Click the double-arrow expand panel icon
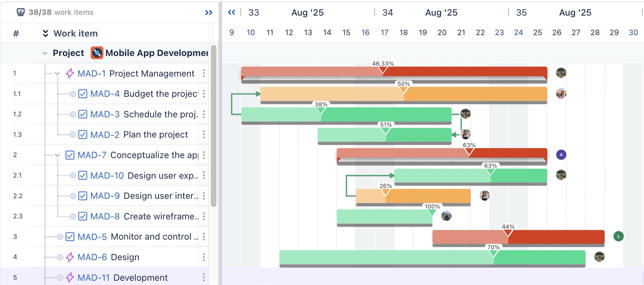This screenshot has width=644, height=285. 209,13
